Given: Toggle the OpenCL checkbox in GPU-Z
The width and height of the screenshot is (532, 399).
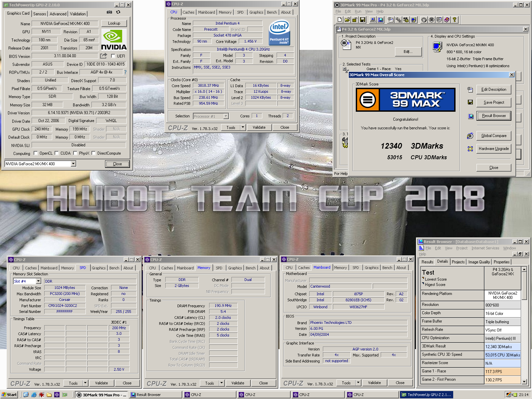Looking at the screenshot, I should [36, 153].
